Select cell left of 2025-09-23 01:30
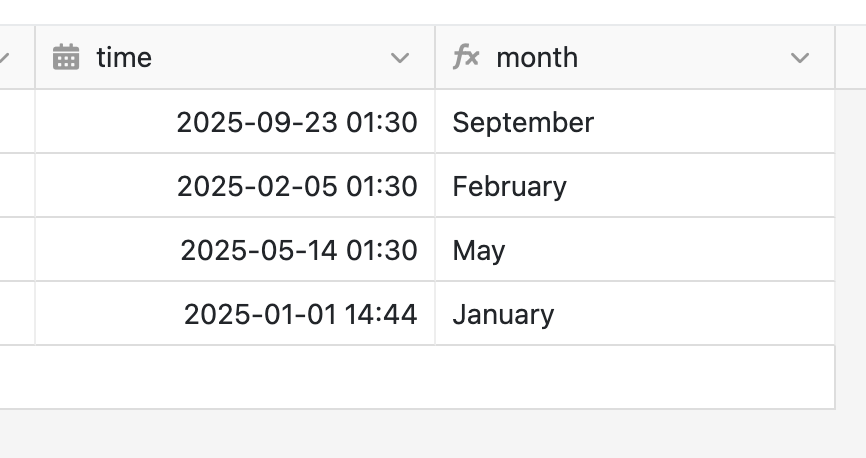Image resolution: width=866 pixels, height=458 pixels. pos(17,122)
